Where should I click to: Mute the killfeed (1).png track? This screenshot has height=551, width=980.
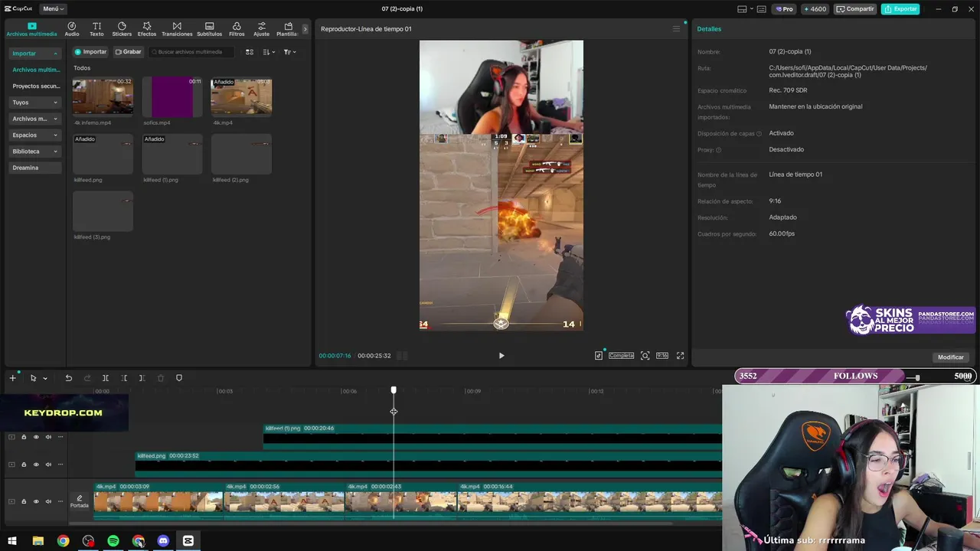(48, 437)
